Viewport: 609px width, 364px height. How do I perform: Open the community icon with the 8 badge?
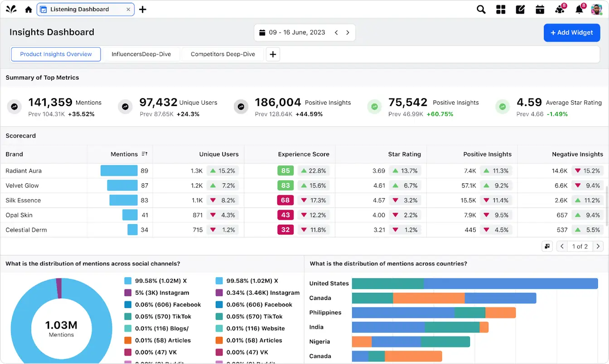tap(559, 9)
